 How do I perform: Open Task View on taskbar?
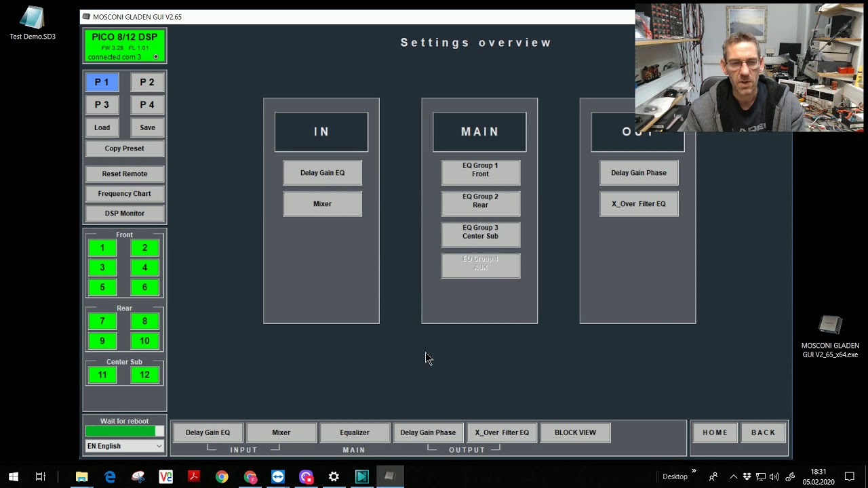(40, 476)
